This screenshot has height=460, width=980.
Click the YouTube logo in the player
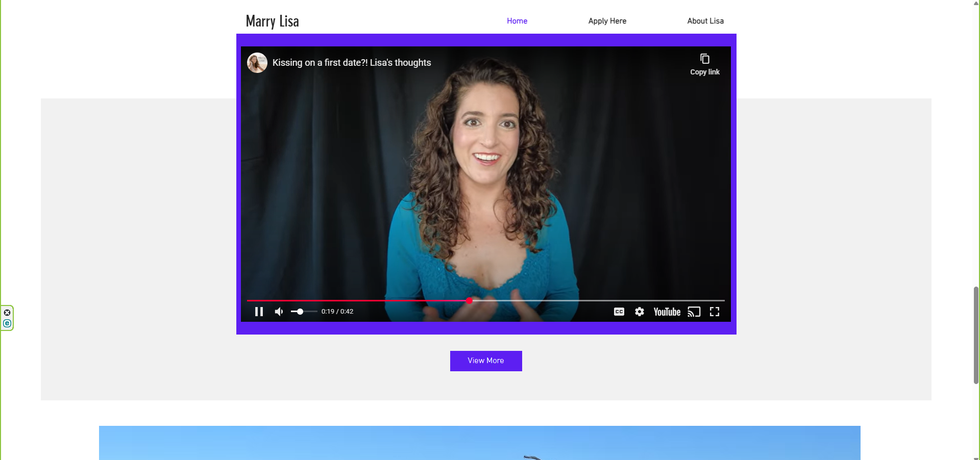point(667,312)
